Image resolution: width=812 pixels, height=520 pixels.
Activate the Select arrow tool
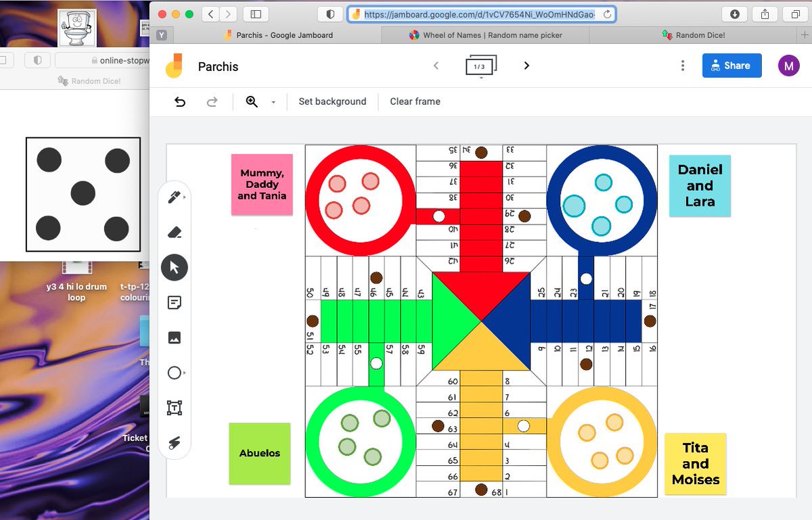click(x=175, y=268)
